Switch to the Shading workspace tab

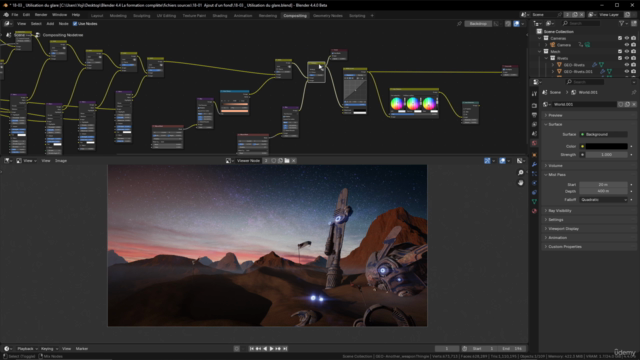point(220,16)
